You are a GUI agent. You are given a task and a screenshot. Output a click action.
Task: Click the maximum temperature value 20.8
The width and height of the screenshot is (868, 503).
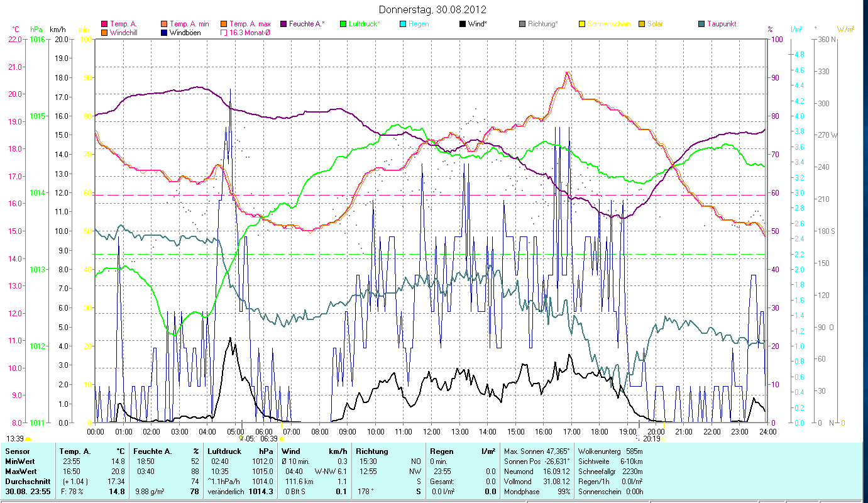pos(118,471)
